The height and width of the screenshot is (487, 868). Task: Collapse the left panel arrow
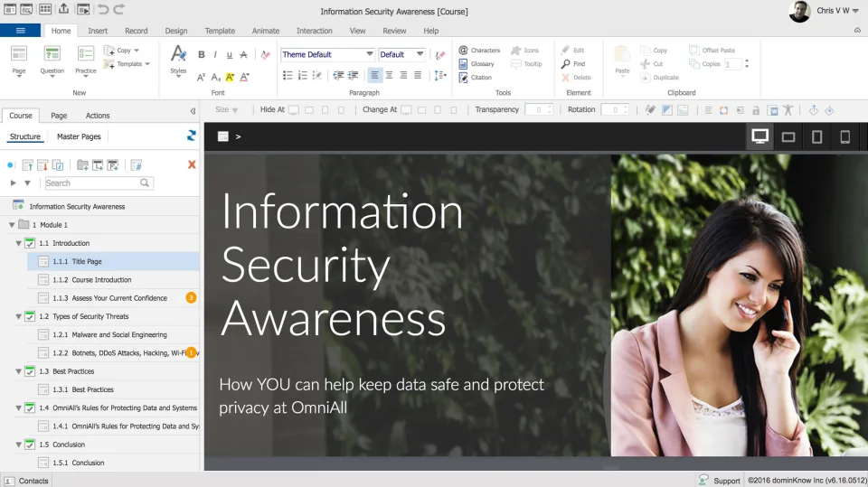click(x=193, y=111)
